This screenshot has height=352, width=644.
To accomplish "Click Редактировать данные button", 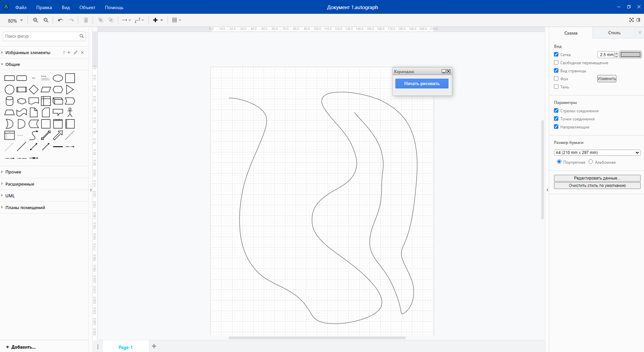I will tap(597, 178).
